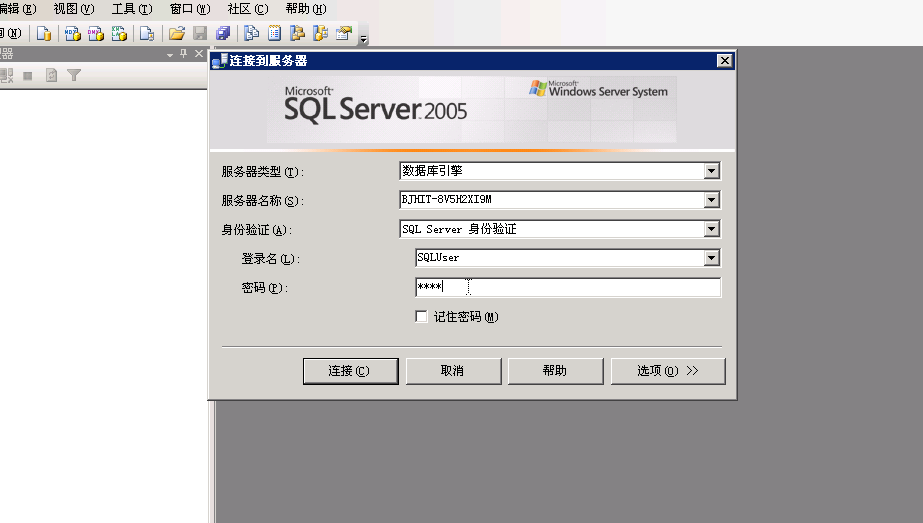Click the Analysis Services DMX Query icon

pos(95,34)
